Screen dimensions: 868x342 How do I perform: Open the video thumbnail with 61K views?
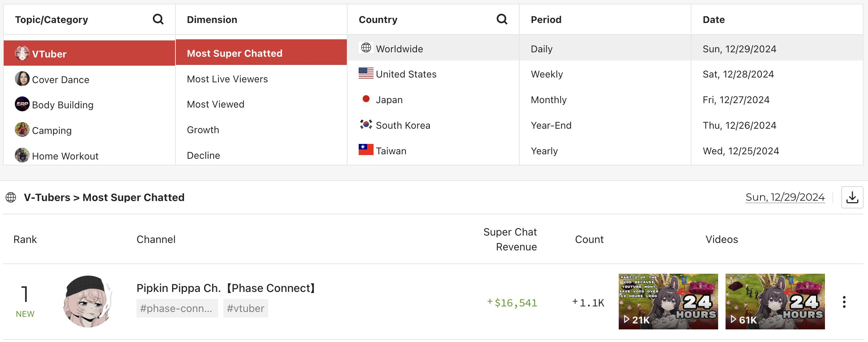click(x=775, y=301)
